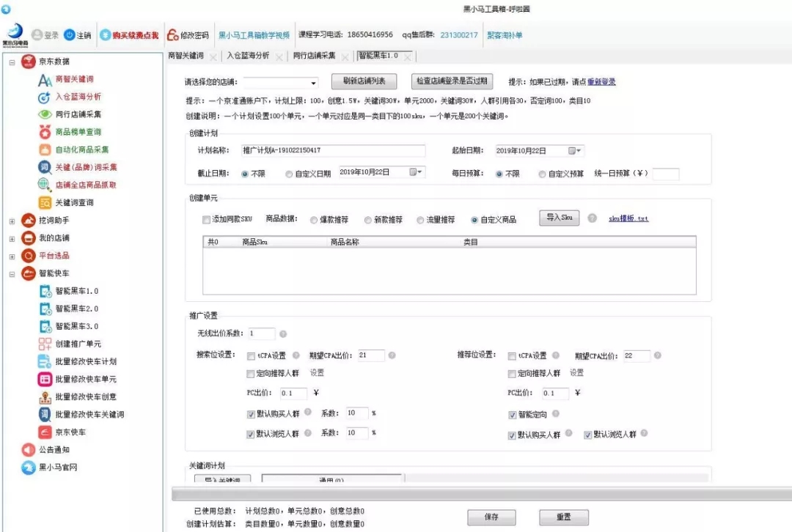Open 智能黑车3.0 tree icon
The width and height of the screenshot is (792, 532).
pyautogui.click(x=45, y=327)
